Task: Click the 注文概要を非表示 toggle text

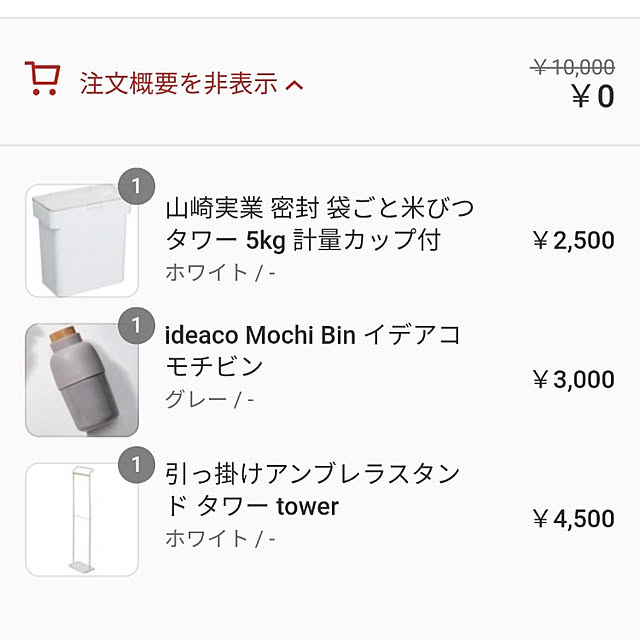Action: 179,83
